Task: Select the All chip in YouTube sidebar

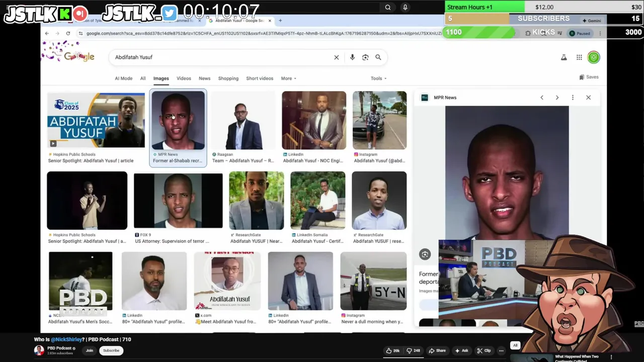Action: click(515, 345)
